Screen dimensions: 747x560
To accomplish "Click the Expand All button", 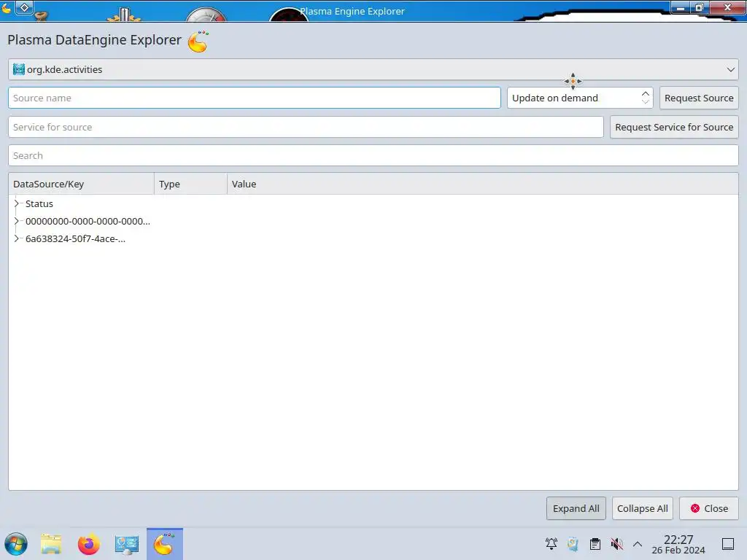I will (x=576, y=508).
